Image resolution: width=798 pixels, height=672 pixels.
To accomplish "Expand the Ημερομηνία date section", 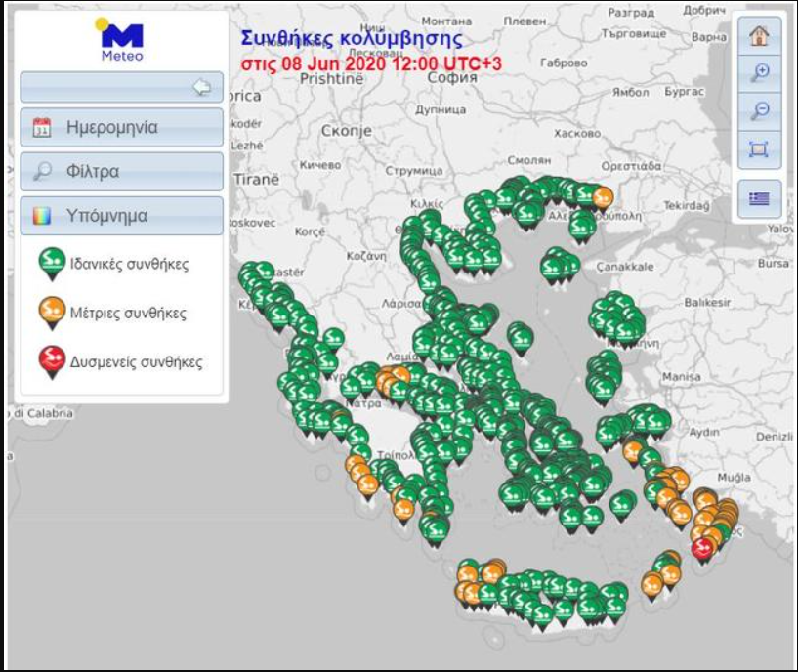I will click(122, 127).
